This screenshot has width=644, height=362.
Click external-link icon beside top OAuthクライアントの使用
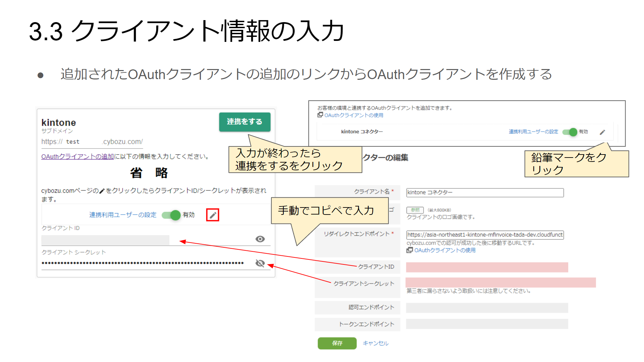point(320,115)
